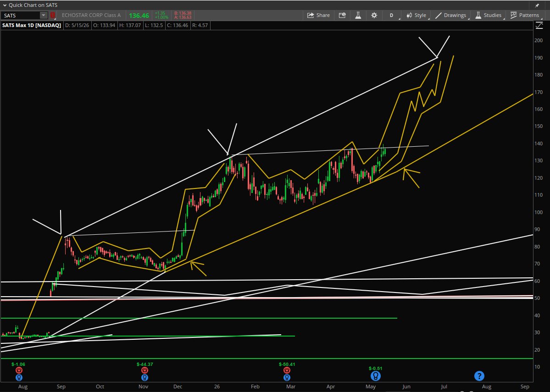Click the 50 price axis label
550x392 pixels.
(537, 298)
